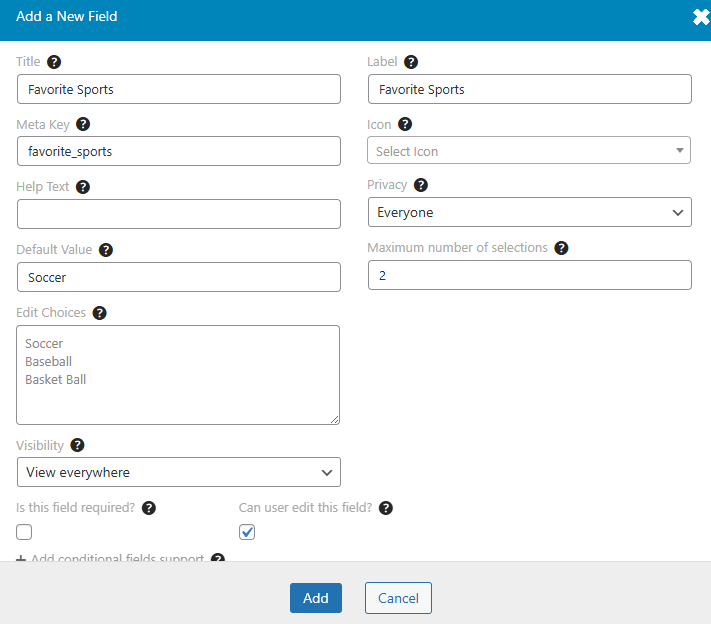Click the Add button
Image resolution: width=711 pixels, height=624 pixels.
316,598
